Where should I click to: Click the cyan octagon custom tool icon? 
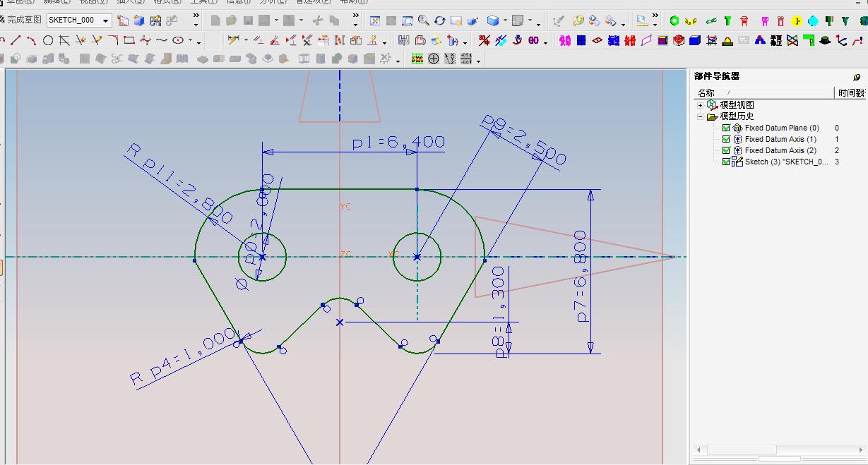click(813, 21)
